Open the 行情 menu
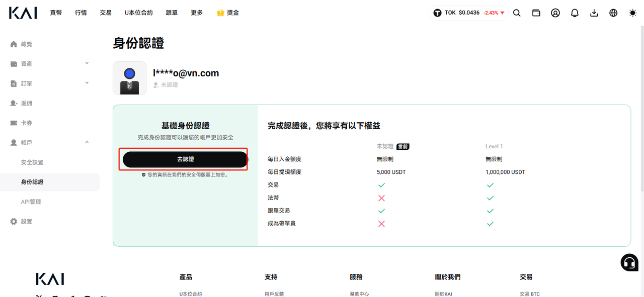This screenshot has width=644, height=297. tap(81, 13)
